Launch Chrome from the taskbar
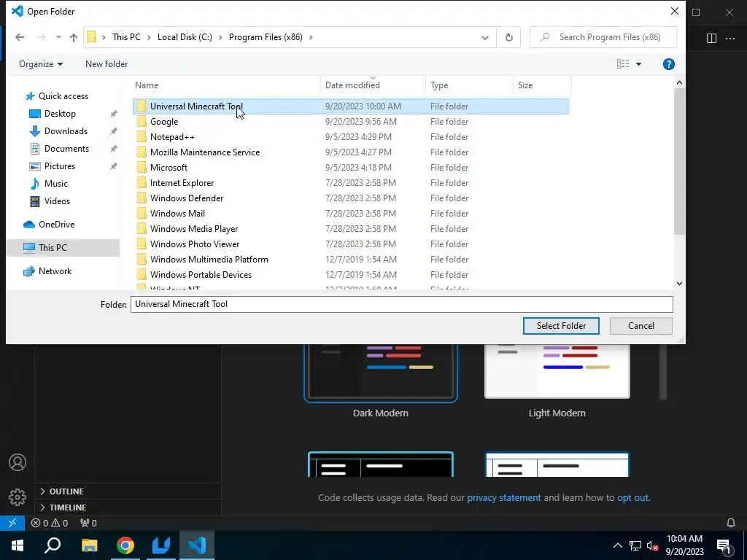 (x=125, y=545)
